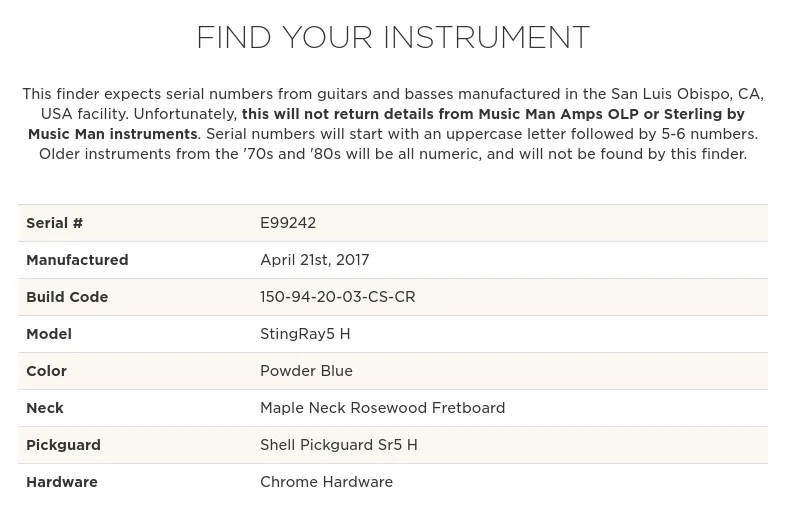Select the Powder Blue color value

coord(306,371)
